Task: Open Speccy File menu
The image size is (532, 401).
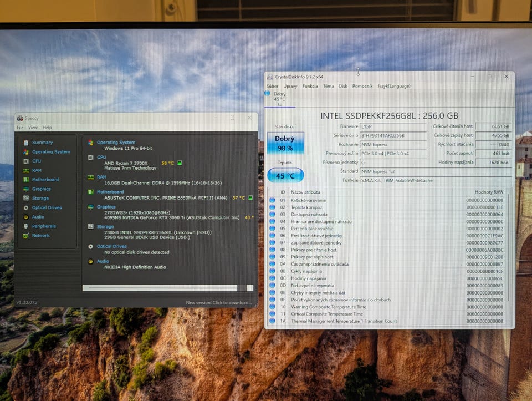Action: pos(20,128)
